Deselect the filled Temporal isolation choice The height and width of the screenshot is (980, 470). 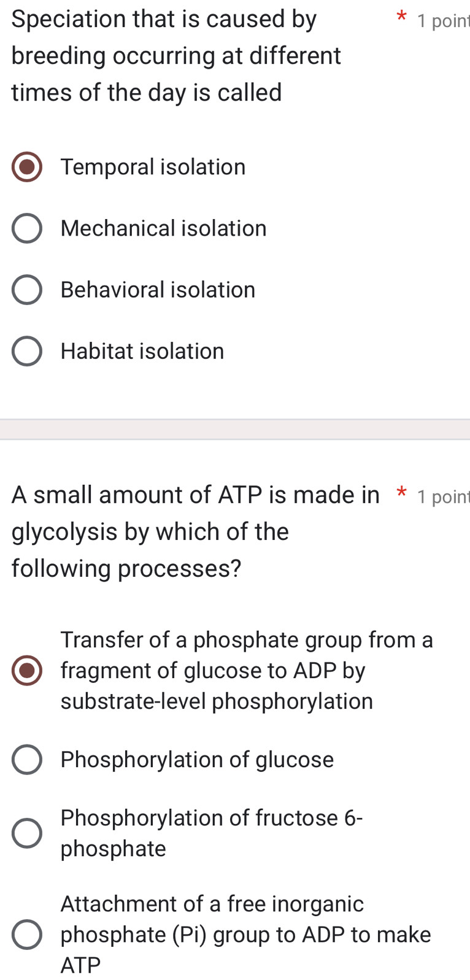26,166
